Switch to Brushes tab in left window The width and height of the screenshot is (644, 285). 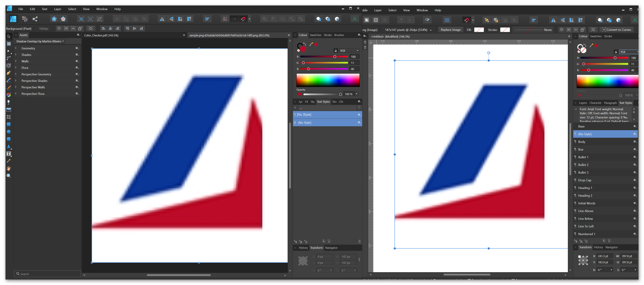point(339,35)
